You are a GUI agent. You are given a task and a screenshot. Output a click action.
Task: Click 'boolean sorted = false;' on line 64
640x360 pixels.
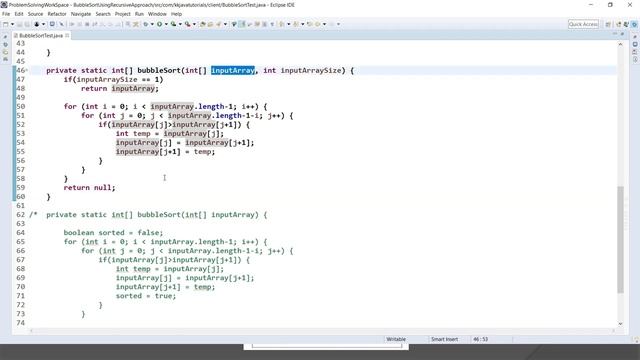tap(113, 232)
